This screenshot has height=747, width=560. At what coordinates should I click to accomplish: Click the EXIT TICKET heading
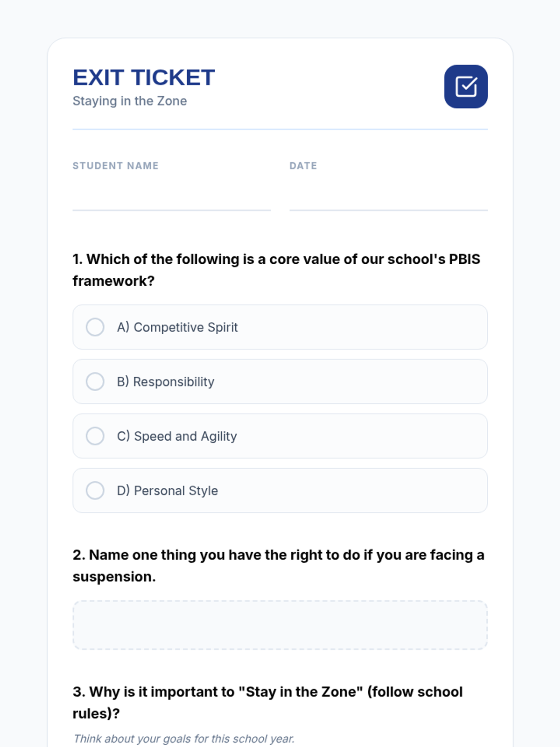click(144, 78)
